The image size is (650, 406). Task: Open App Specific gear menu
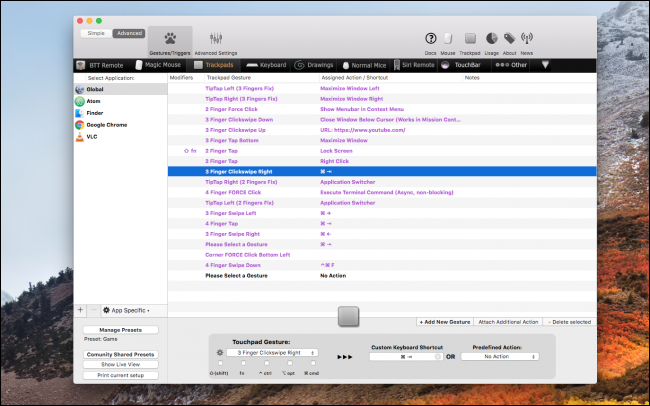tap(126, 310)
